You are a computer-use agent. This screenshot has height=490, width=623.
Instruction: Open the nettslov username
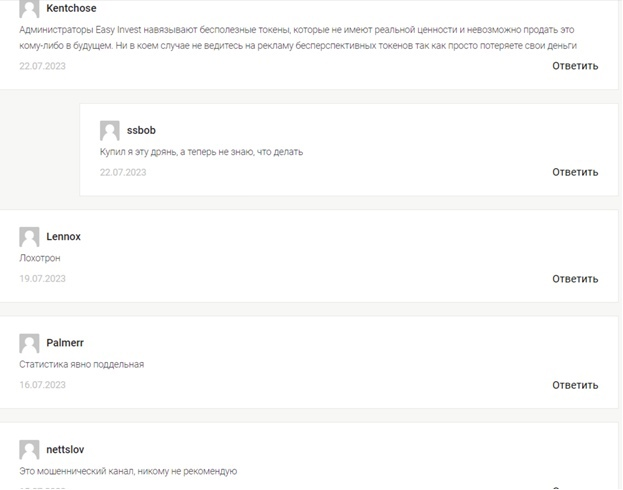[x=65, y=449]
